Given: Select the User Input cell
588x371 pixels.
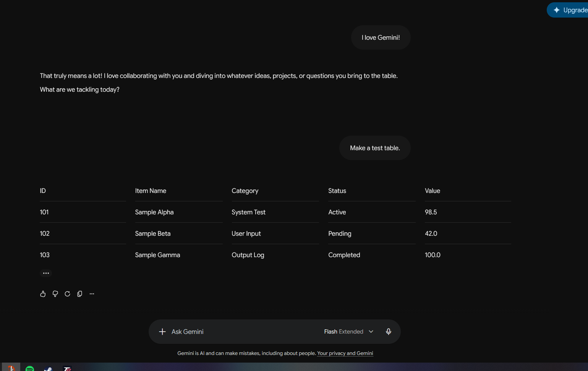Looking at the screenshot, I should [246, 233].
